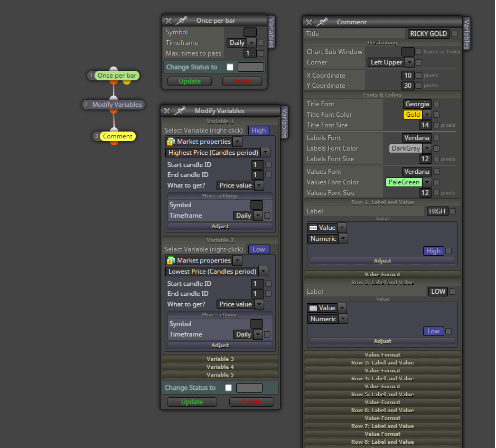The width and height of the screenshot is (496, 448).
Task: Click the pin icon on Comment panel
Action: (x=322, y=22)
